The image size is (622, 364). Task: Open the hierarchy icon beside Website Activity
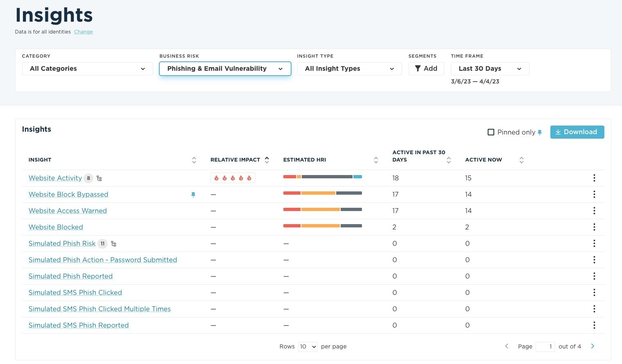click(x=99, y=178)
